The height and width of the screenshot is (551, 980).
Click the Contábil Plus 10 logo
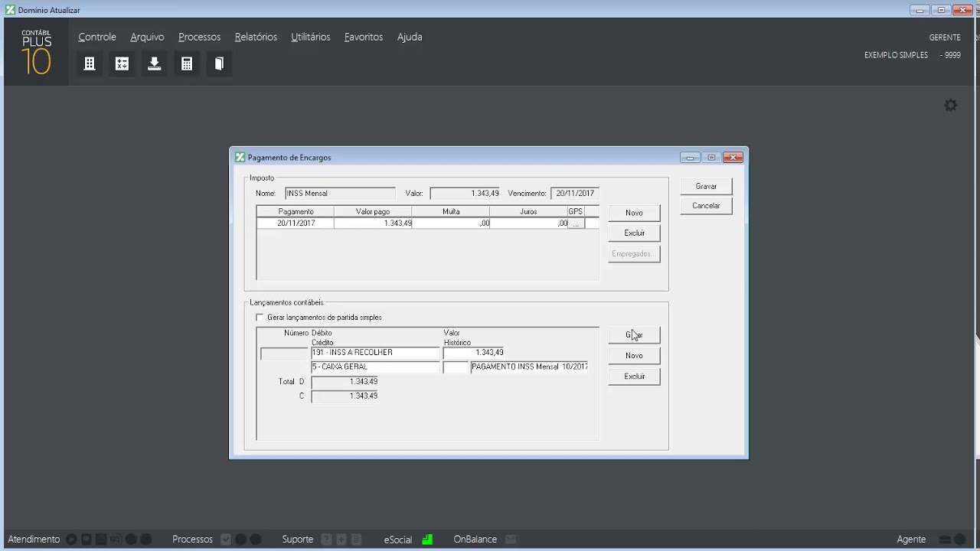36,53
